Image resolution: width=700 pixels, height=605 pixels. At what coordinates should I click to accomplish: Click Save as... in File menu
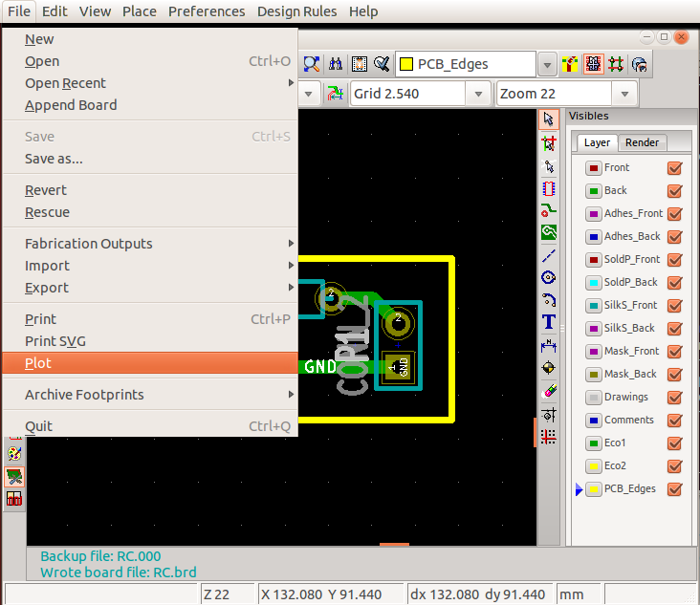(x=150, y=159)
